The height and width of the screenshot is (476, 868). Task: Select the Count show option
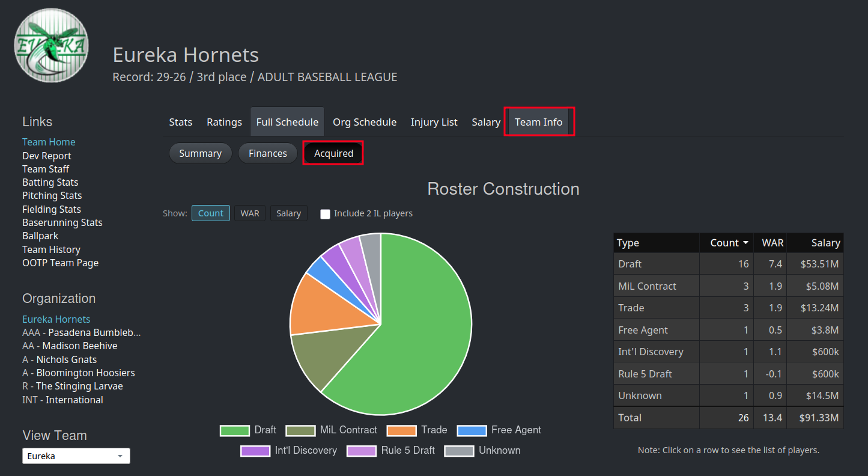pos(211,213)
